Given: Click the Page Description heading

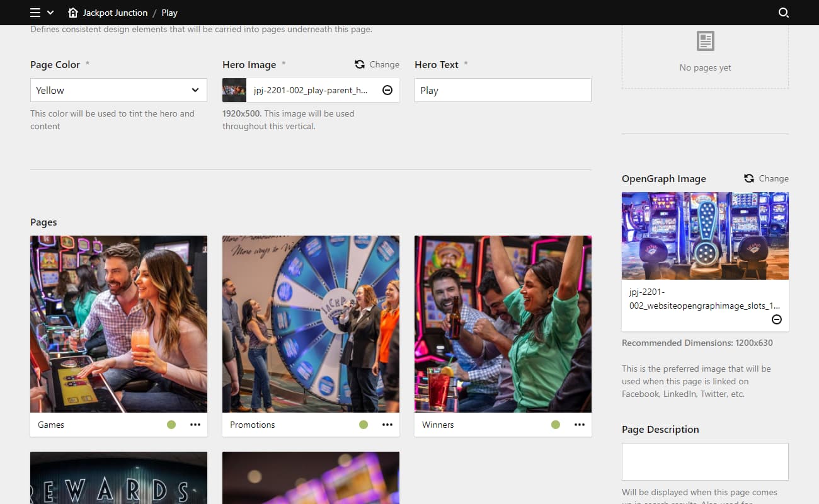Looking at the screenshot, I should point(660,429).
